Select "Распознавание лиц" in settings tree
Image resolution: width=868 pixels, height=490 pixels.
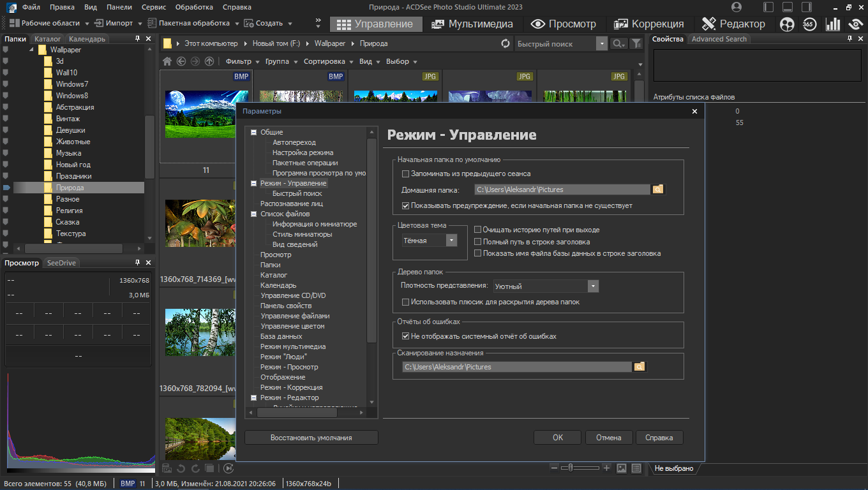(292, 204)
